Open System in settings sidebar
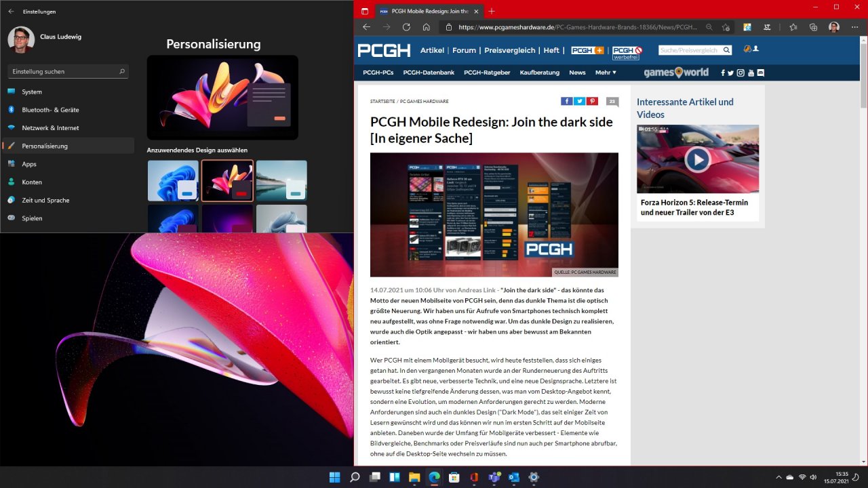The width and height of the screenshot is (868, 488). [x=68, y=91]
